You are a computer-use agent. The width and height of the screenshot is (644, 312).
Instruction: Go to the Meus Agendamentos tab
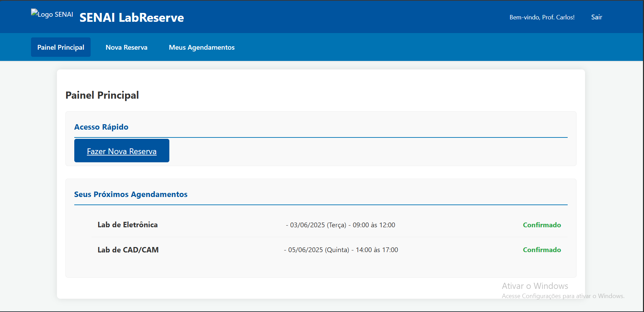[x=202, y=47]
